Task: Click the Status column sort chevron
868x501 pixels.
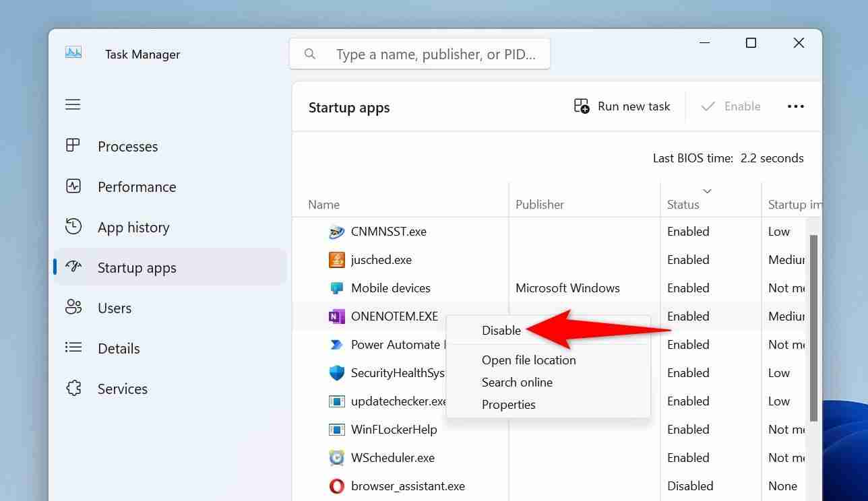Action: [x=707, y=191]
